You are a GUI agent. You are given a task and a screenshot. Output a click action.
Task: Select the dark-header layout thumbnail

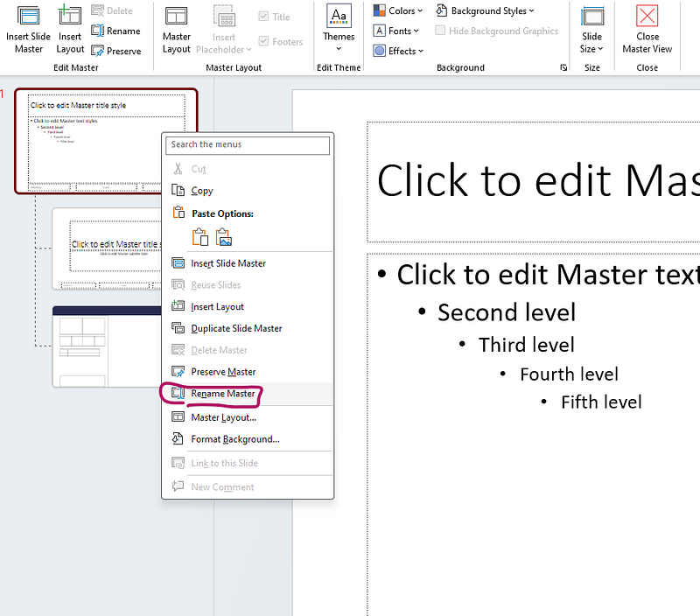point(107,346)
